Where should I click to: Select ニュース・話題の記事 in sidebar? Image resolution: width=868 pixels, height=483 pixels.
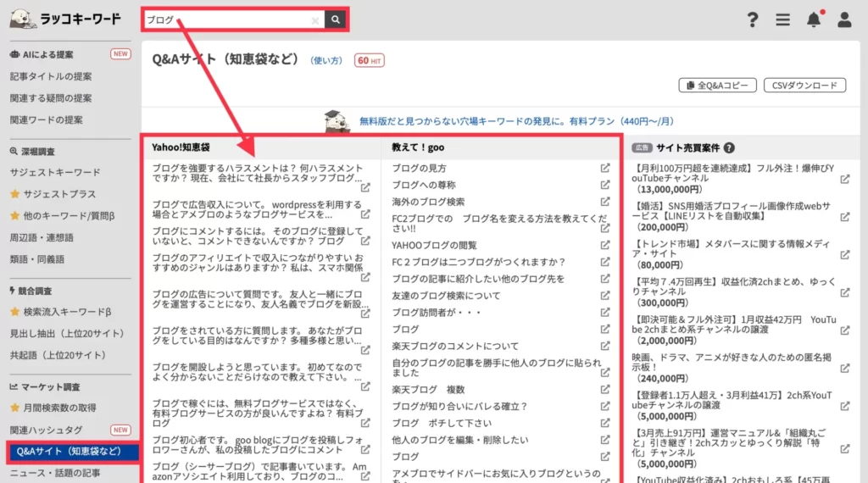[55, 473]
